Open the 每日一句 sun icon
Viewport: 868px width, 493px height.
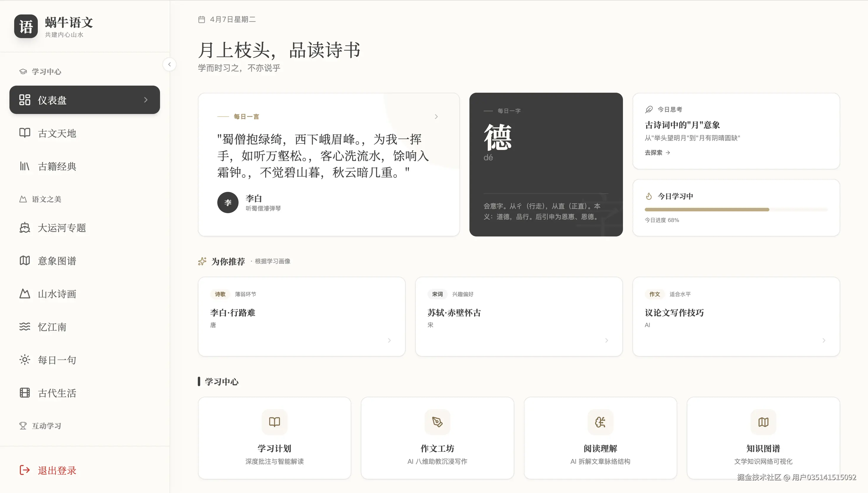click(x=25, y=360)
